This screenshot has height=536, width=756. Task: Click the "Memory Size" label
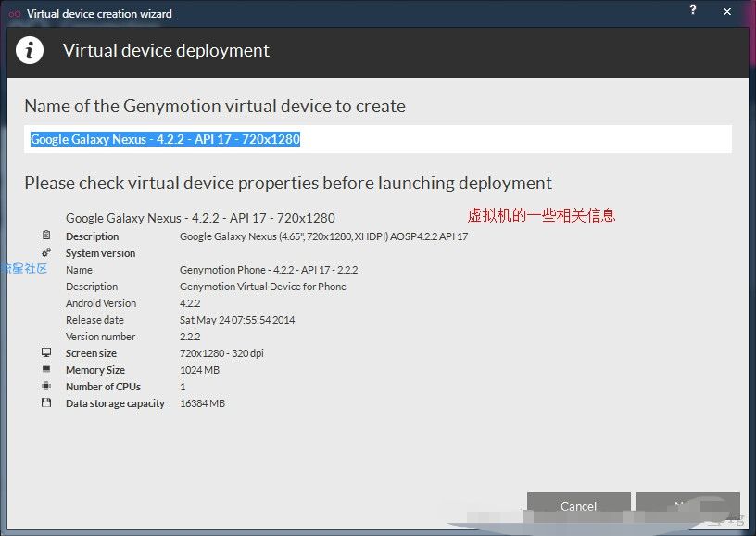pos(95,370)
